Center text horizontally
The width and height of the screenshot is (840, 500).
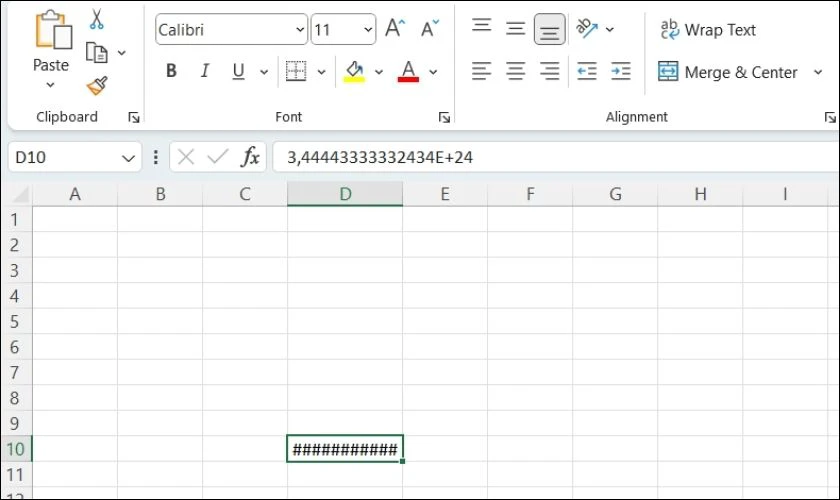click(515, 71)
